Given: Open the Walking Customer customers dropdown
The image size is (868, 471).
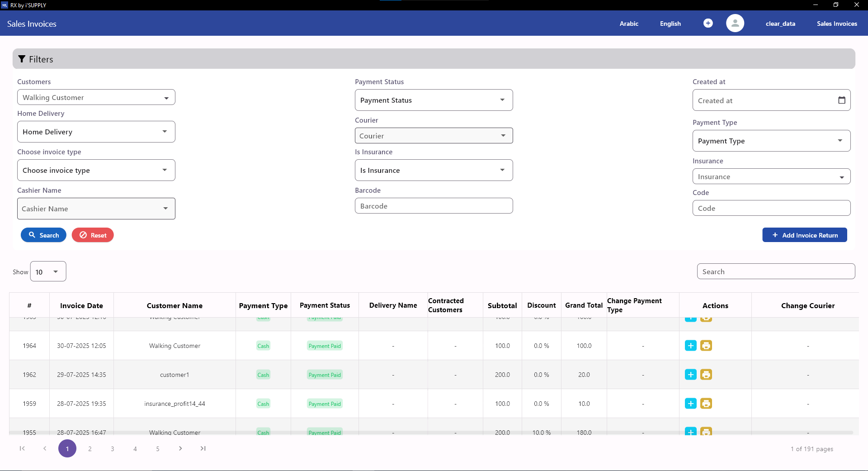Looking at the screenshot, I should [x=96, y=97].
